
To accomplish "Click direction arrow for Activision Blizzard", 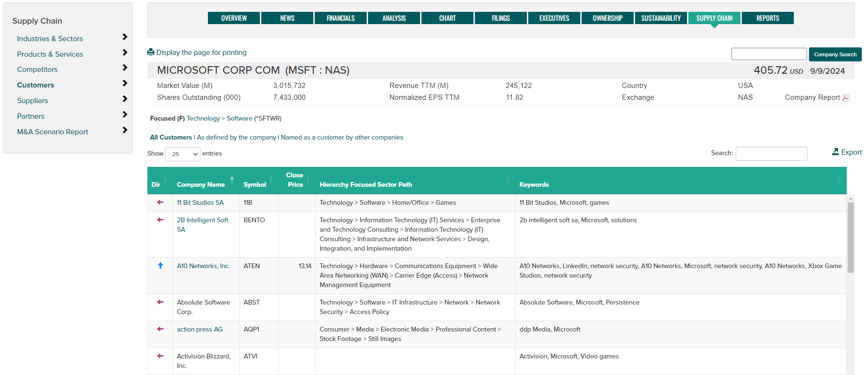I will pos(160,356).
